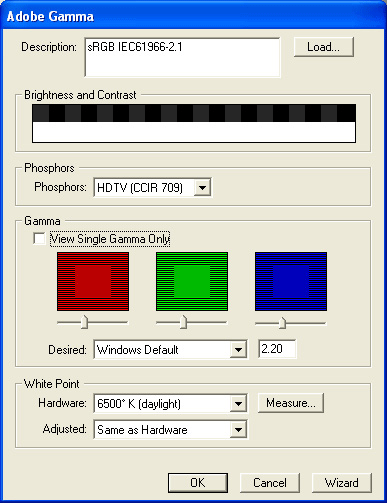Expand the Adjusted white point dropdown
Screen dimensions: 387x503
[x=238, y=429]
